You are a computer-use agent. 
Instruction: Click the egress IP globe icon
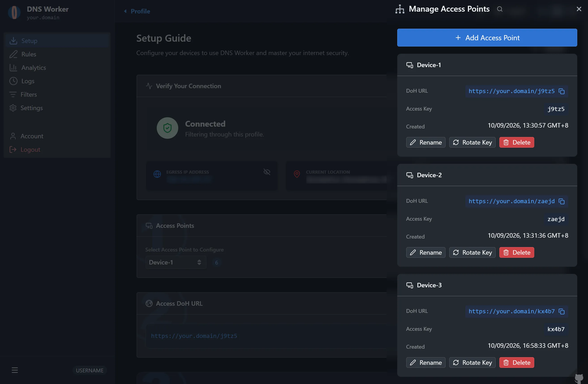tap(157, 174)
